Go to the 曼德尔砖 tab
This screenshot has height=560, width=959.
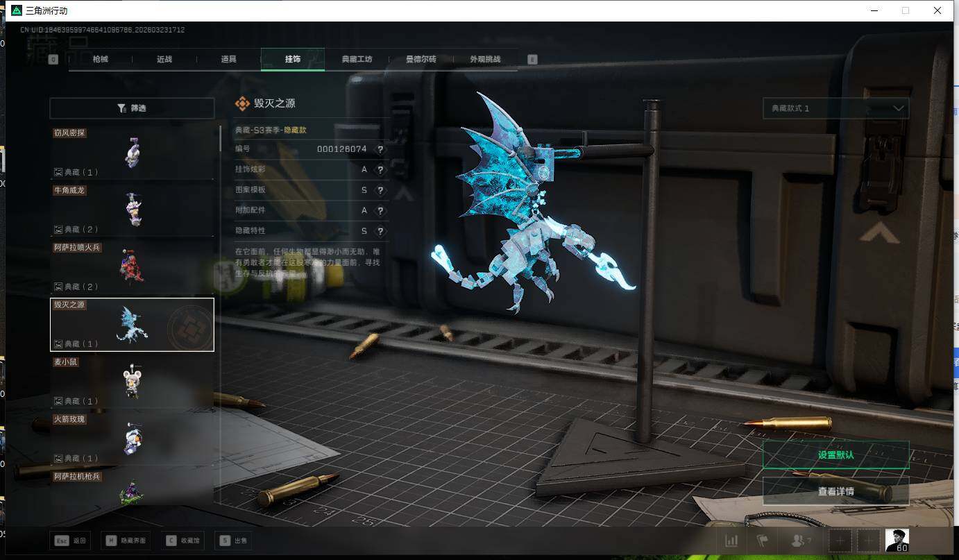pyautogui.click(x=421, y=60)
